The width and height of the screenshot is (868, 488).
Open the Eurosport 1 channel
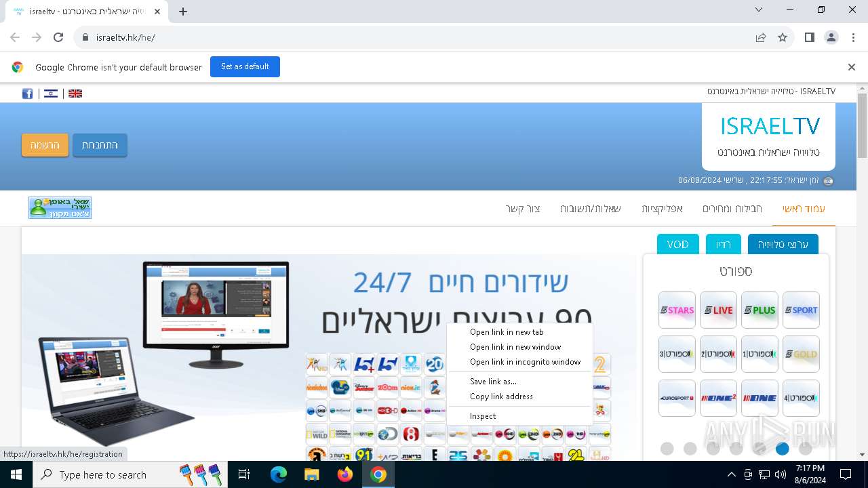[x=677, y=398]
